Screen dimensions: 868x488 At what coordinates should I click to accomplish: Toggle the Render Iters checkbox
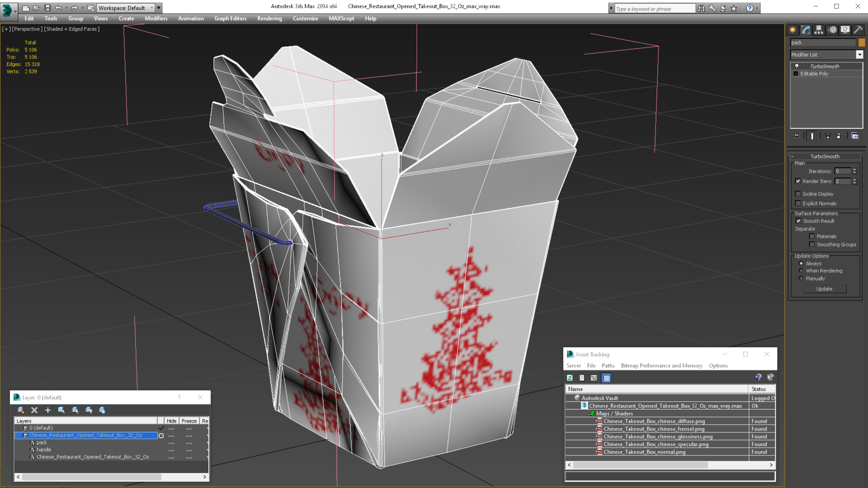(x=798, y=181)
